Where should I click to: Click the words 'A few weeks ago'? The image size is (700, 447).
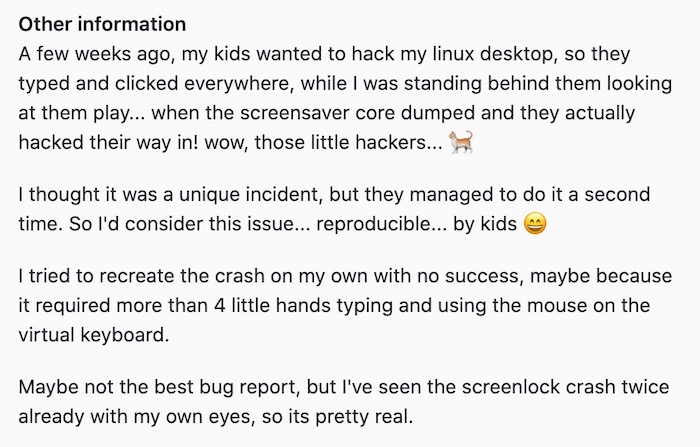pyautogui.click(x=94, y=54)
